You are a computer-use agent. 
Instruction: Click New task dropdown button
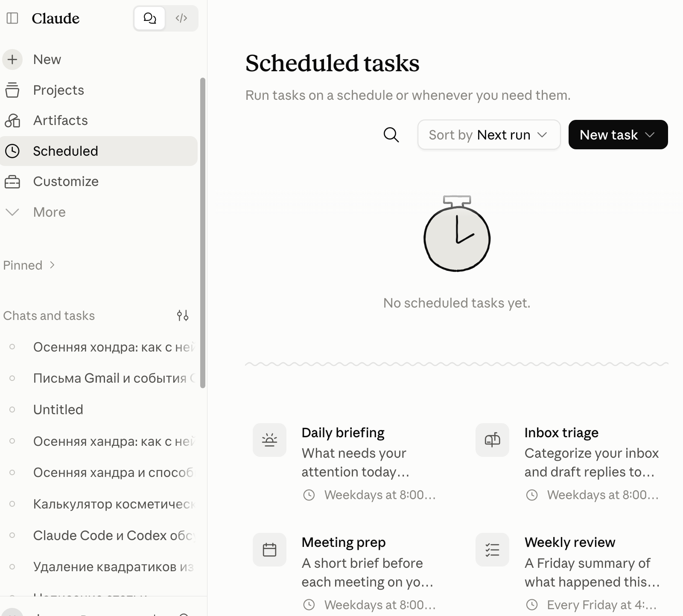pos(618,135)
